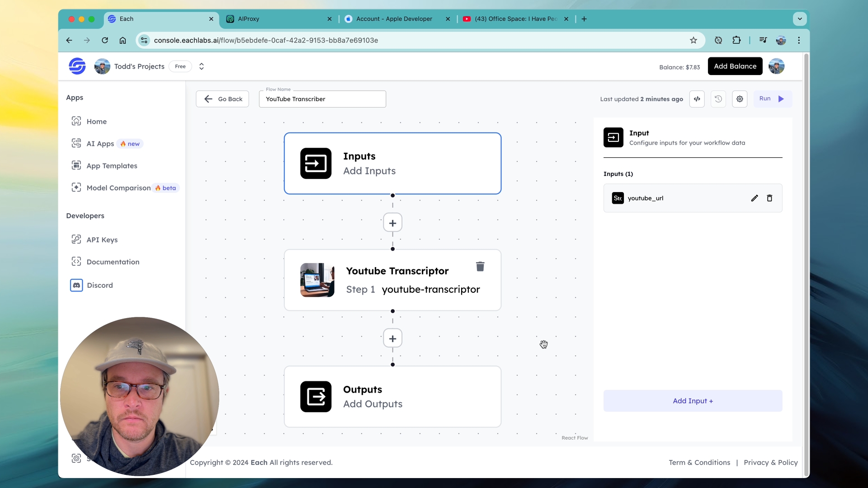
Task: Run the flow with the Run button
Action: pos(772,99)
